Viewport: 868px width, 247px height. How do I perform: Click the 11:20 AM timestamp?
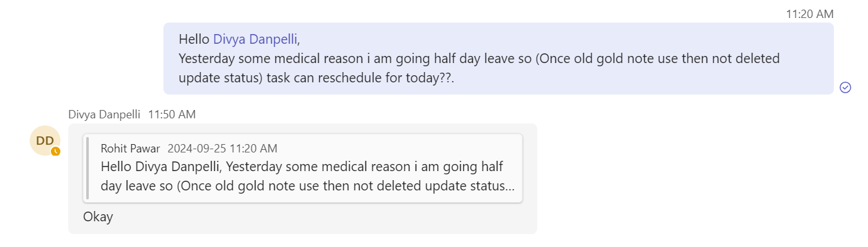coord(809,14)
